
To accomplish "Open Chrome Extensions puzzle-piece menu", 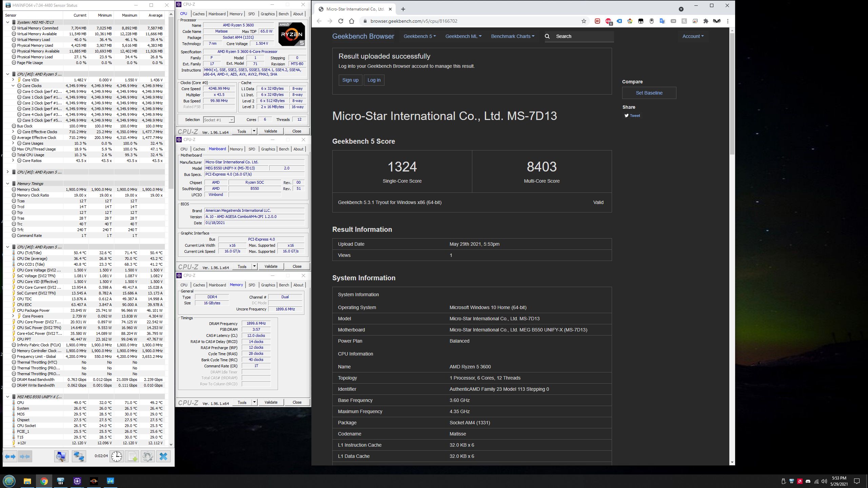I will (706, 21).
